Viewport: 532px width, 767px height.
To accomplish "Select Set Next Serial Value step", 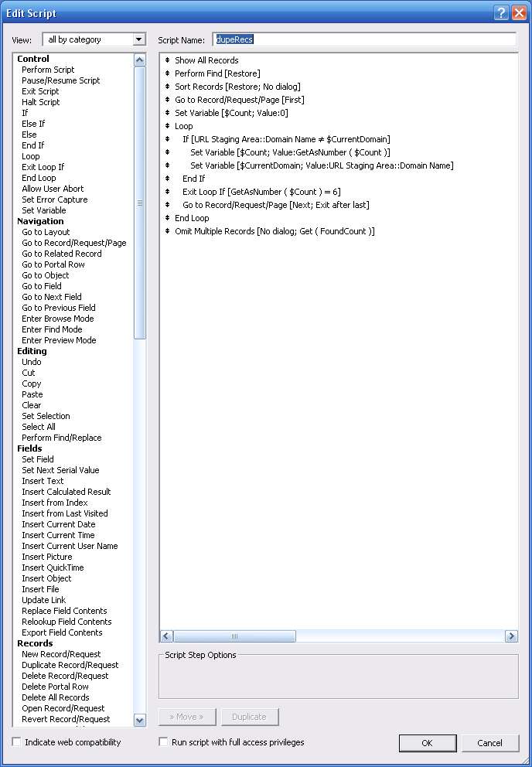I will coord(60,469).
